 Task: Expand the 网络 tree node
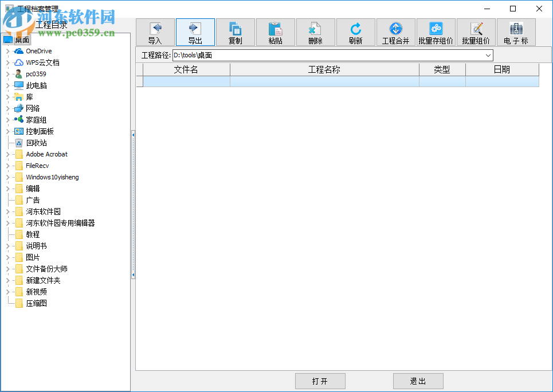(8, 108)
